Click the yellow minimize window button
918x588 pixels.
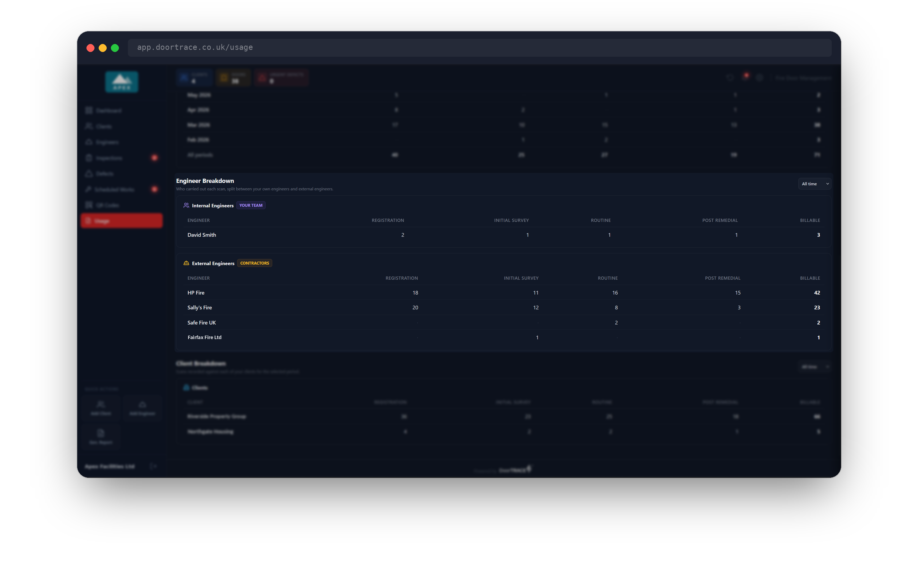point(103,48)
